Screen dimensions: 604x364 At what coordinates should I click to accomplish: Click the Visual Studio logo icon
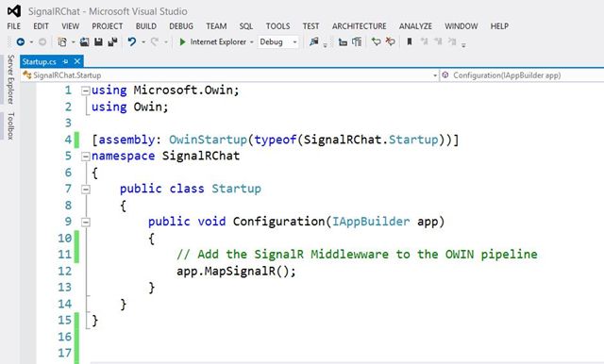14,11
